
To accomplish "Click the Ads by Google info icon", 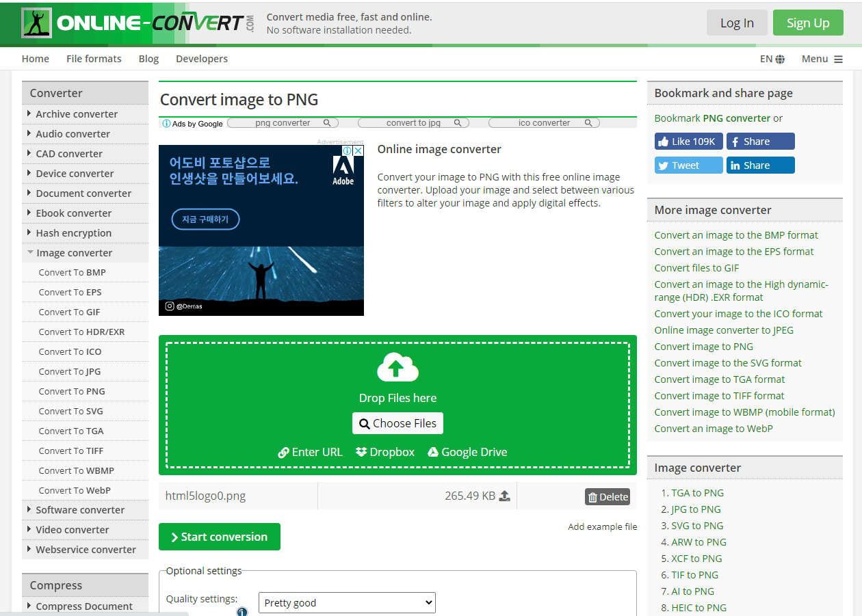I will click(x=166, y=123).
